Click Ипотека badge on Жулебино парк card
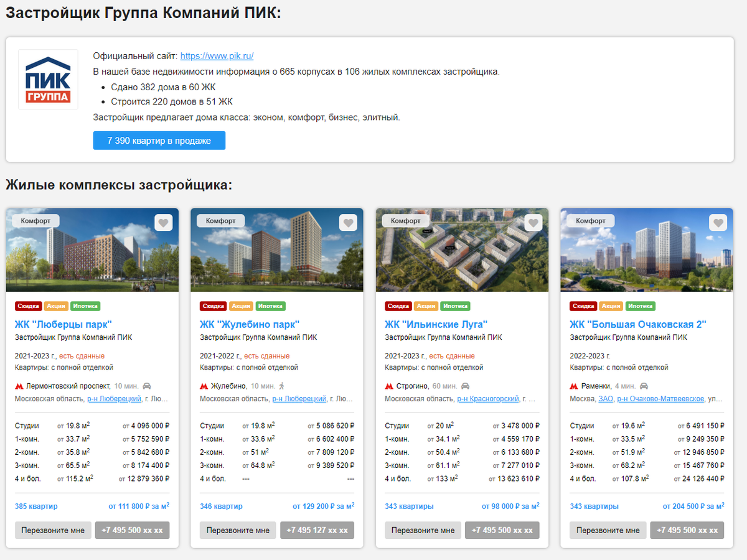The image size is (747, 560). (270, 306)
